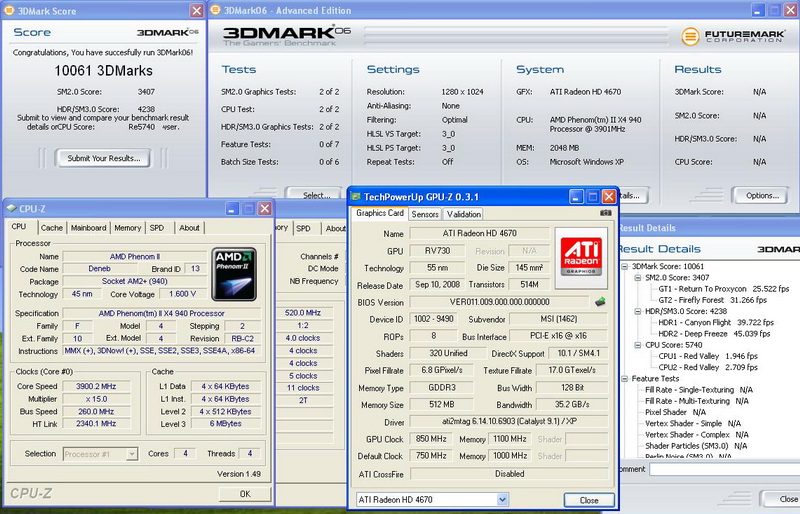Screen dimensions: 800x514
Task: Close the 3DMark Score window
Action: [196, 10]
